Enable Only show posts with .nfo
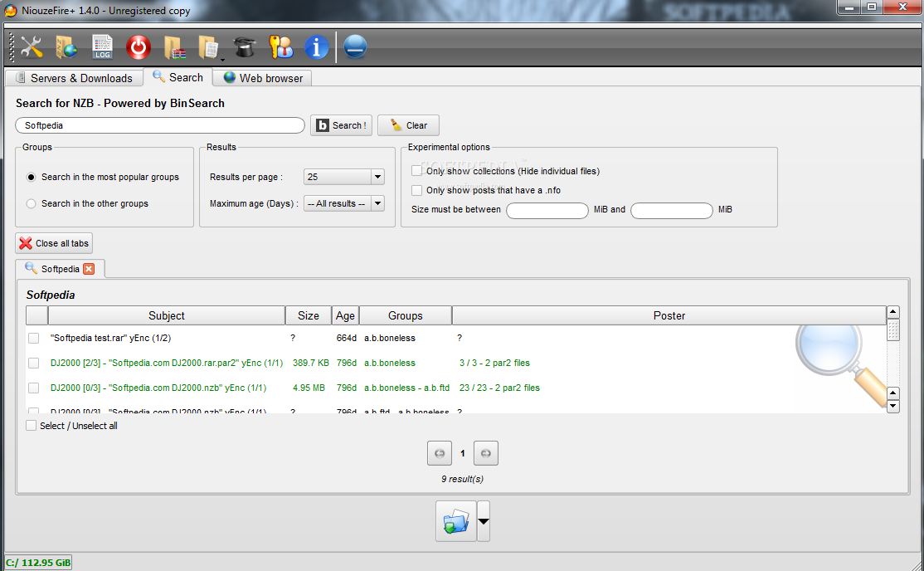 (x=417, y=190)
